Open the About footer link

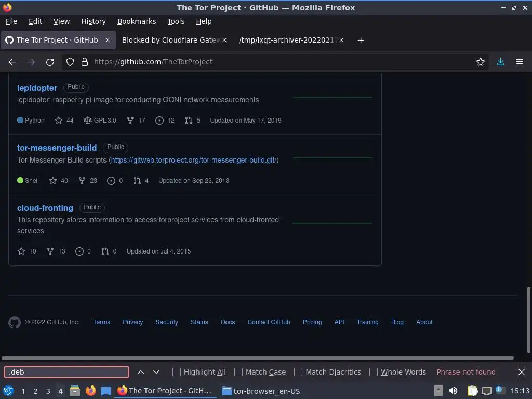424,322
